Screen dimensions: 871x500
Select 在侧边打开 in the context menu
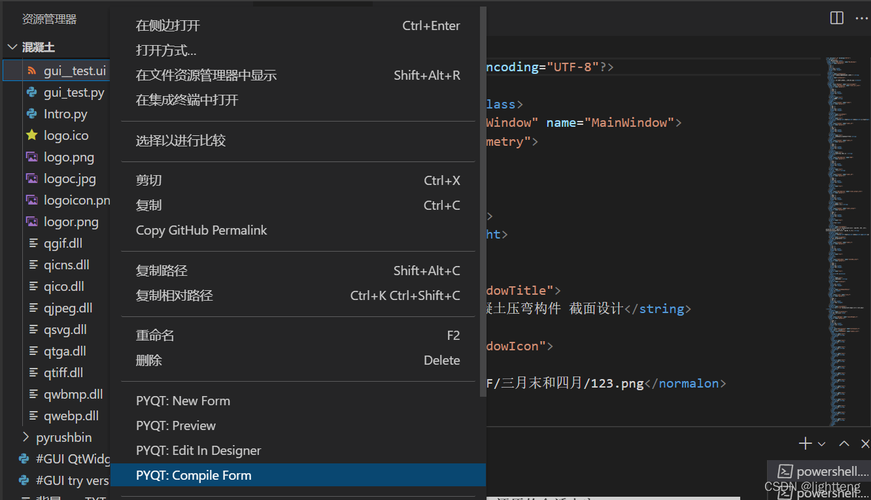(x=168, y=26)
